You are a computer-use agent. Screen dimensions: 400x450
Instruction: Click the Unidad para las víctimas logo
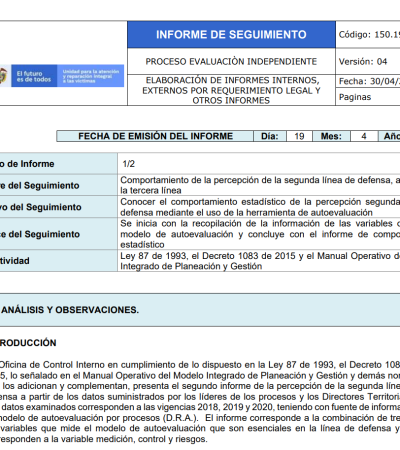[91, 76]
